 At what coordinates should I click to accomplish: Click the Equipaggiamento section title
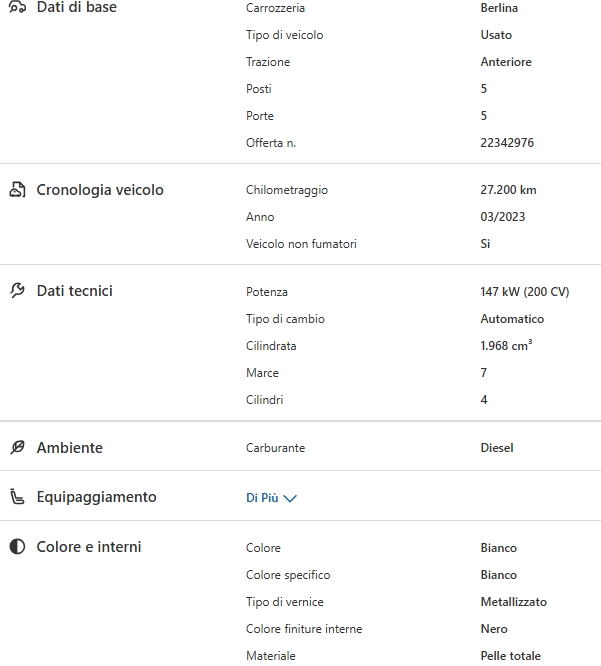97,497
